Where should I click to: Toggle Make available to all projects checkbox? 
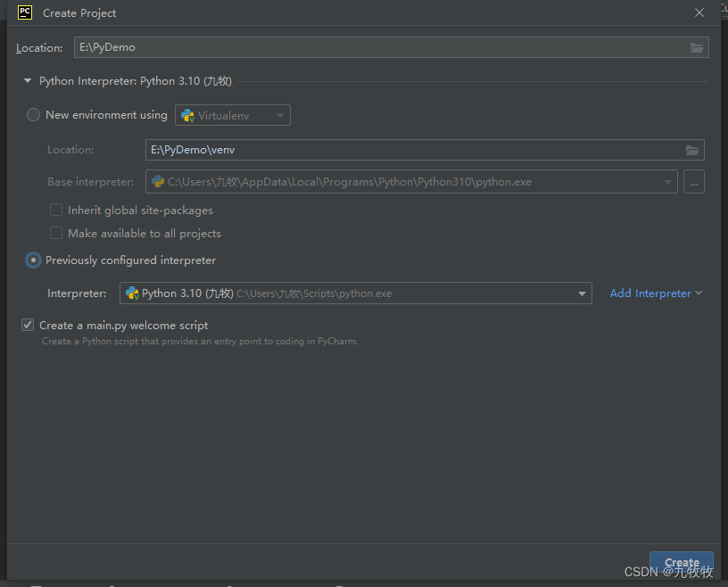tap(56, 233)
